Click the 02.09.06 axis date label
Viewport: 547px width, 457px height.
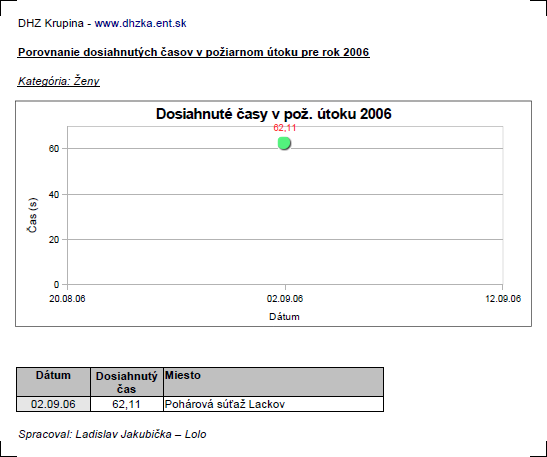(285, 299)
